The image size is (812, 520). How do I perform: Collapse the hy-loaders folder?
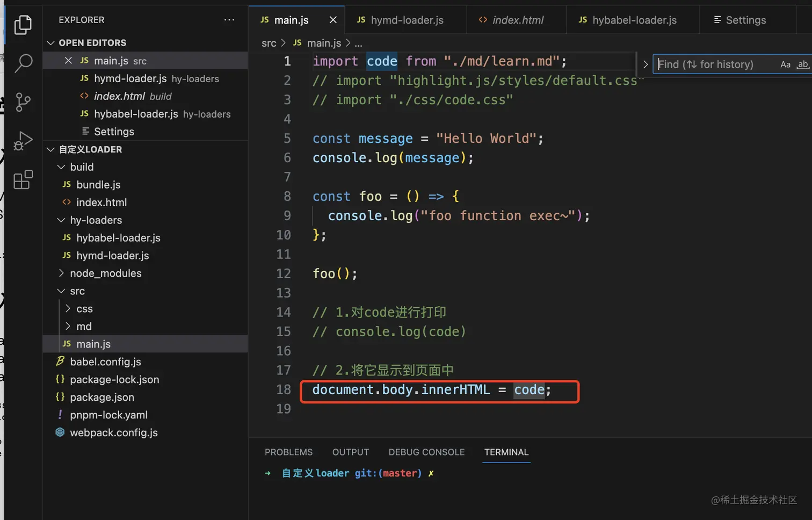coord(61,220)
